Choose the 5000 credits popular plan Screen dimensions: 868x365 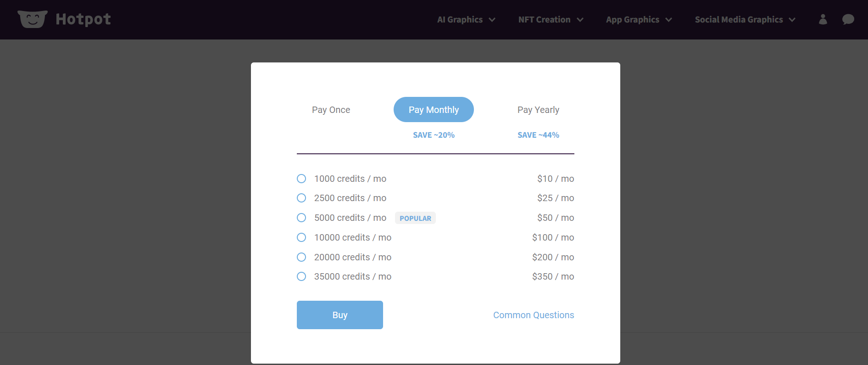(301, 218)
